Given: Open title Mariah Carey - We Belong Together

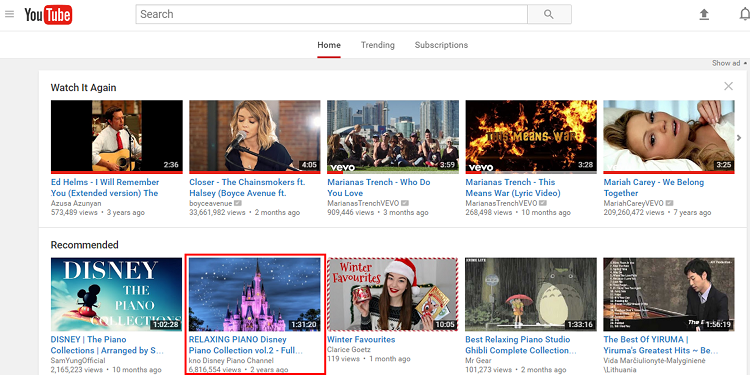Looking at the screenshot, I should (653, 188).
